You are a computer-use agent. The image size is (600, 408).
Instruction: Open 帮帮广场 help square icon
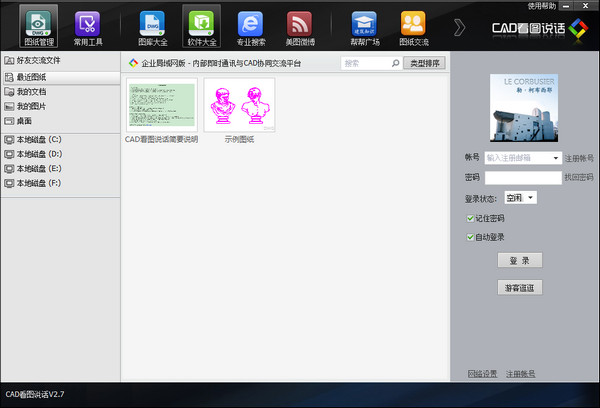[x=365, y=28]
